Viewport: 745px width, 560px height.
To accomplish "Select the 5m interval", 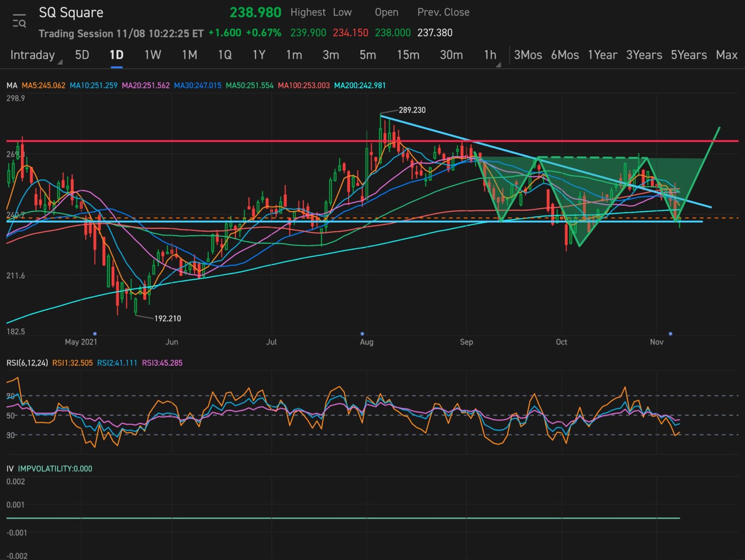I will (x=368, y=55).
